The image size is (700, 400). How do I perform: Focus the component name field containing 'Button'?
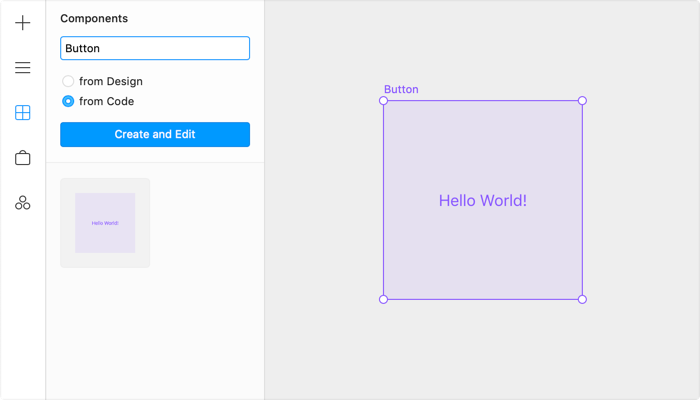coord(155,48)
